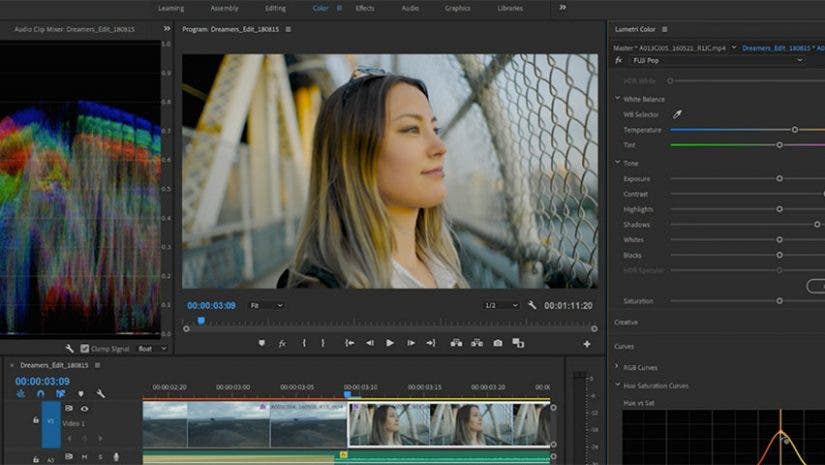The width and height of the screenshot is (825, 465).
Task: Solo the A1 audio track
Action: tap(100, 457)
